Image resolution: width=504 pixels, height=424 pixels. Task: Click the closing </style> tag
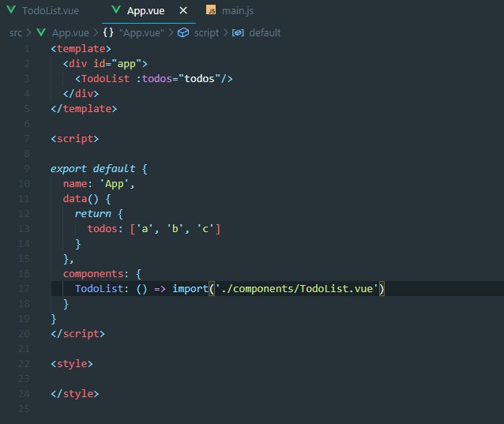click(74, 394)
